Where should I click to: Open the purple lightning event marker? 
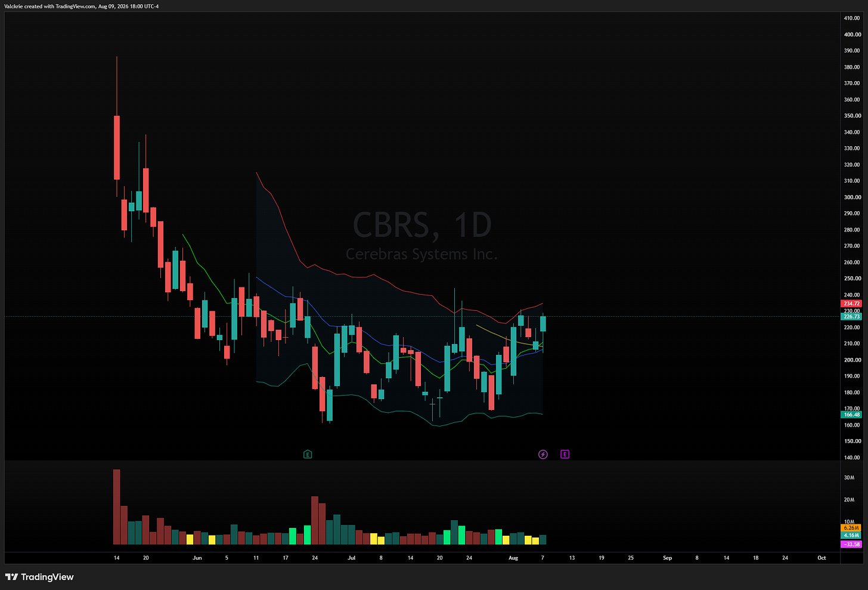coord(543,455)
